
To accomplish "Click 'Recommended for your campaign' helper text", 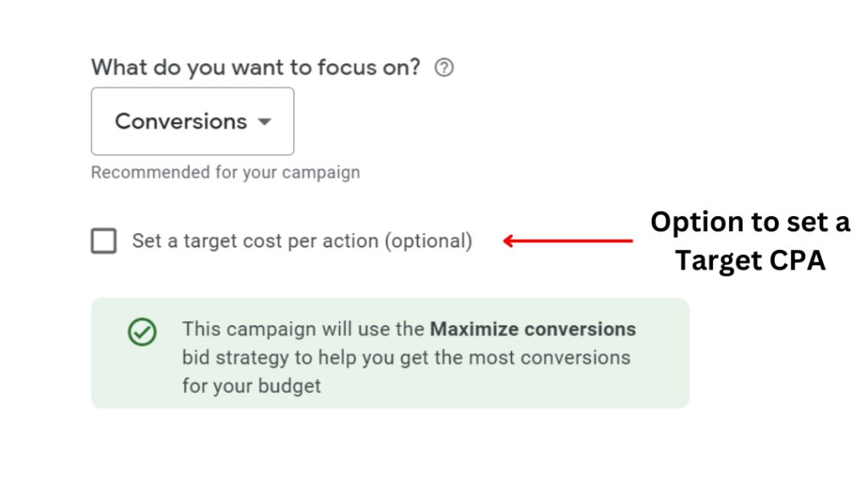I will click(x=225, y=173).
